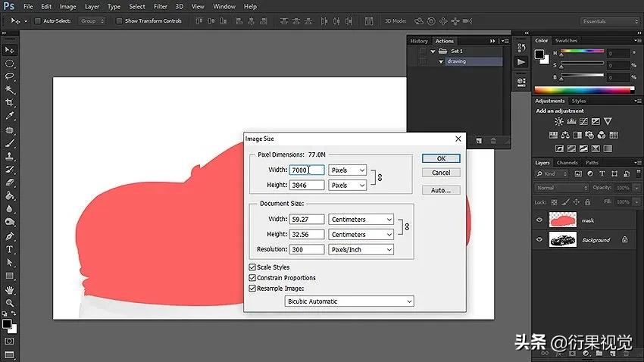This screenshot has width=644, height=362.
Task: Switch to the Channels tab
Action: (x=567, y=163)
